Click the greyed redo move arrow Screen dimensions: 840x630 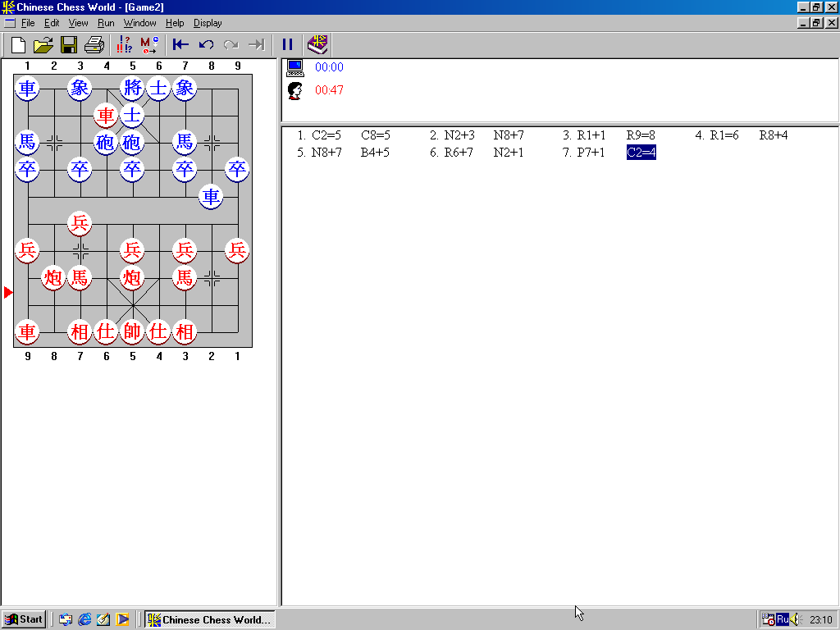231,44
